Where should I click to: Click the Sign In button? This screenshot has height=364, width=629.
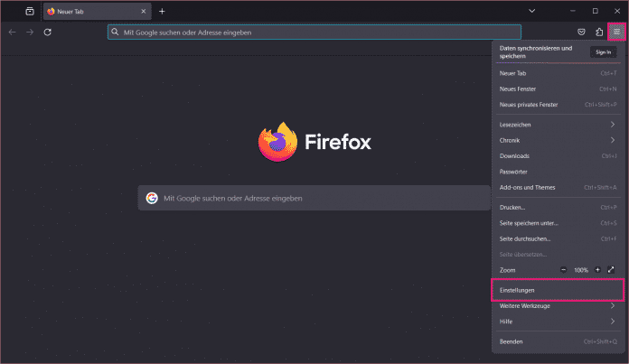pos(604,52)
